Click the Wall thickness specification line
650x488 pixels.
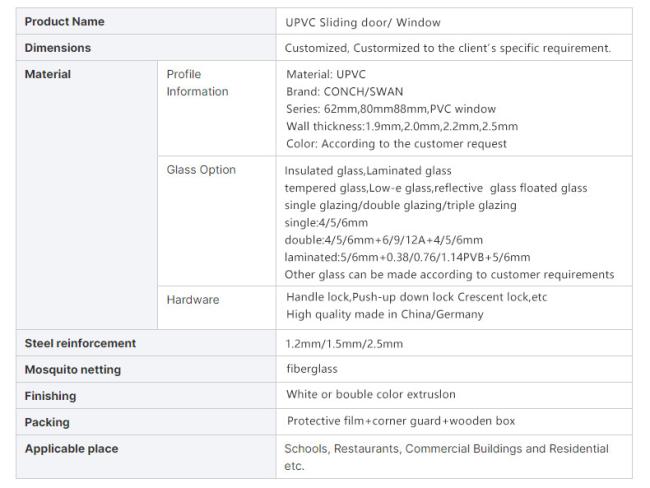click(x=402, y=126)
